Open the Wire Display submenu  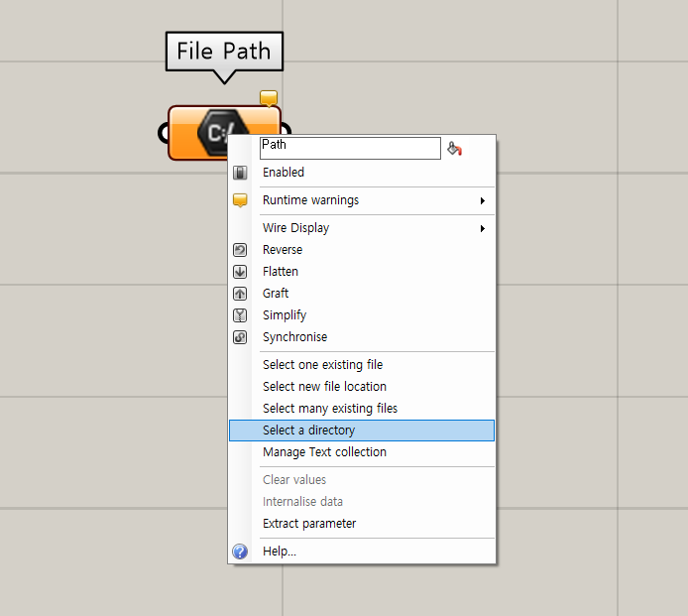(362, 228)
